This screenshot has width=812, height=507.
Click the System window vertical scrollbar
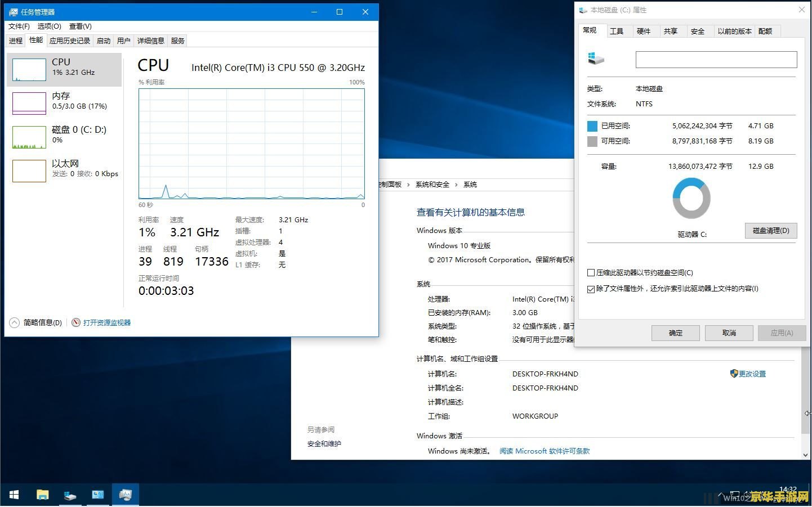(805, 391)
